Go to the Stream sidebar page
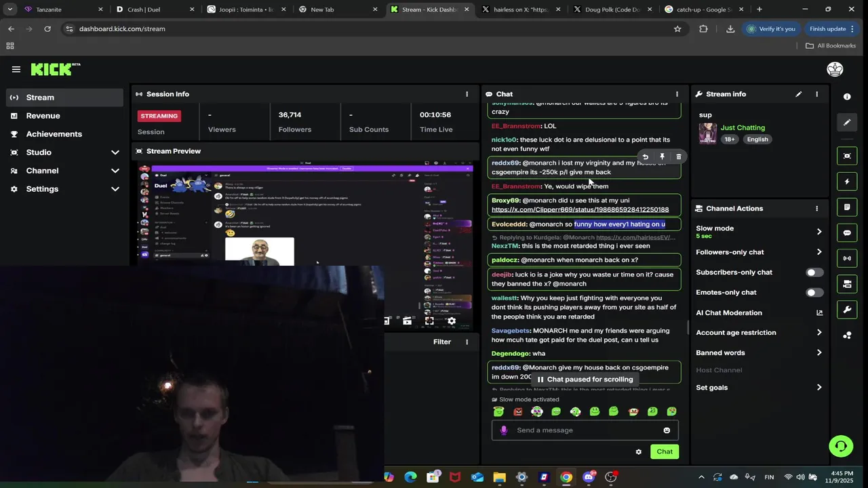 65,98
